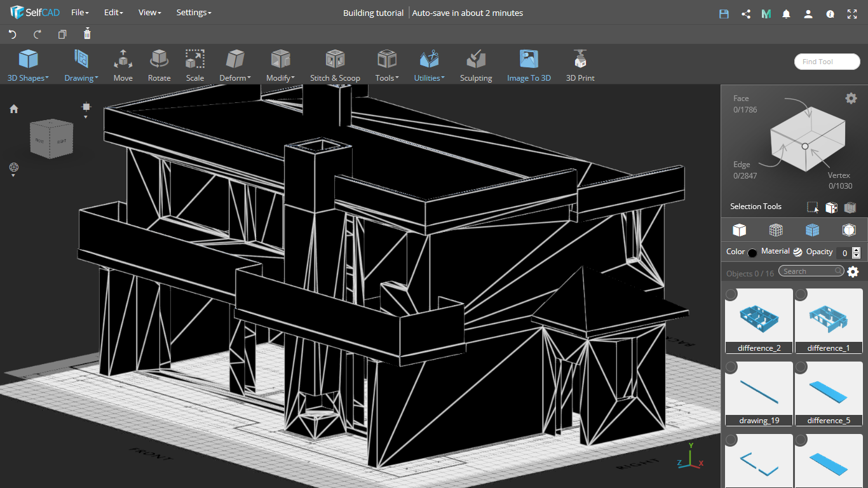Click the black Color swatch
The image size is (868, 488).
752,253
